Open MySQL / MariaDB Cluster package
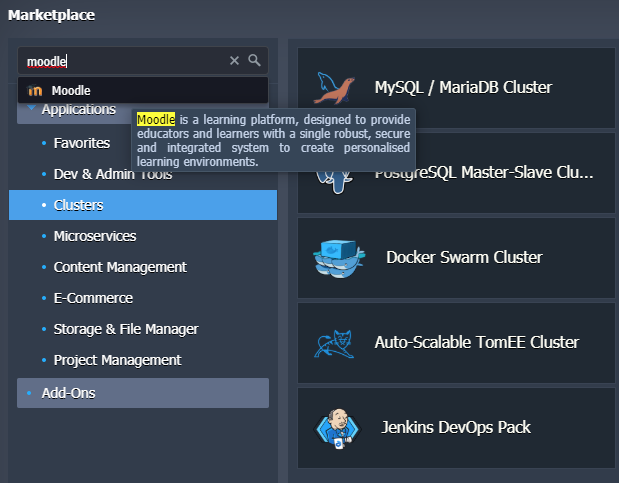 pos(456,88)
